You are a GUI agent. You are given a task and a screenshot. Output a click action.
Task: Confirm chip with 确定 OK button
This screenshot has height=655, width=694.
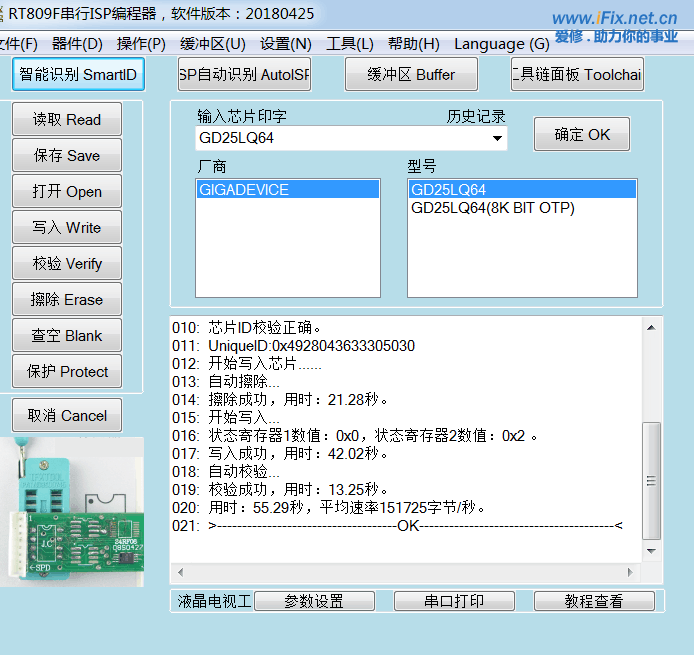click(582, 134)
